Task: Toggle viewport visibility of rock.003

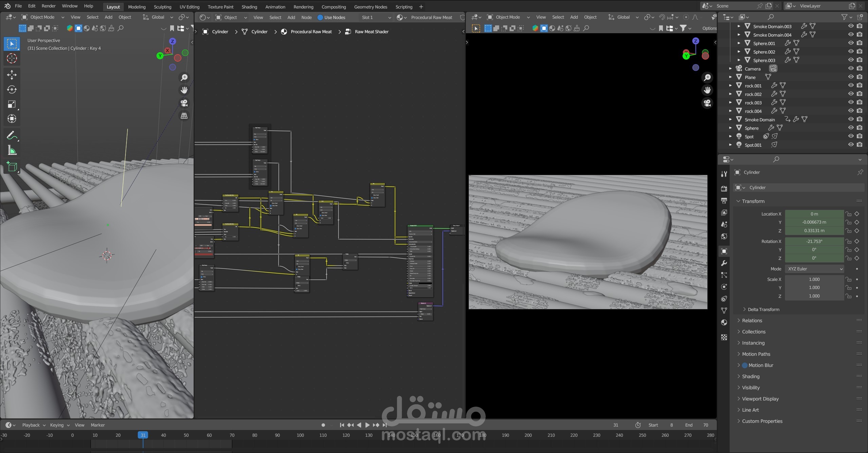Action: pyautogui.click(x=851, y=102)
